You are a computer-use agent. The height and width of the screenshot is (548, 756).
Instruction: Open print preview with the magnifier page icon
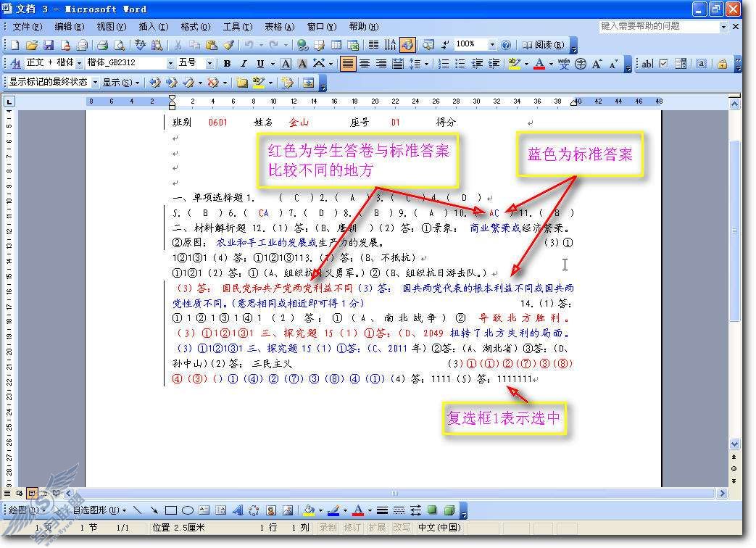119,46
